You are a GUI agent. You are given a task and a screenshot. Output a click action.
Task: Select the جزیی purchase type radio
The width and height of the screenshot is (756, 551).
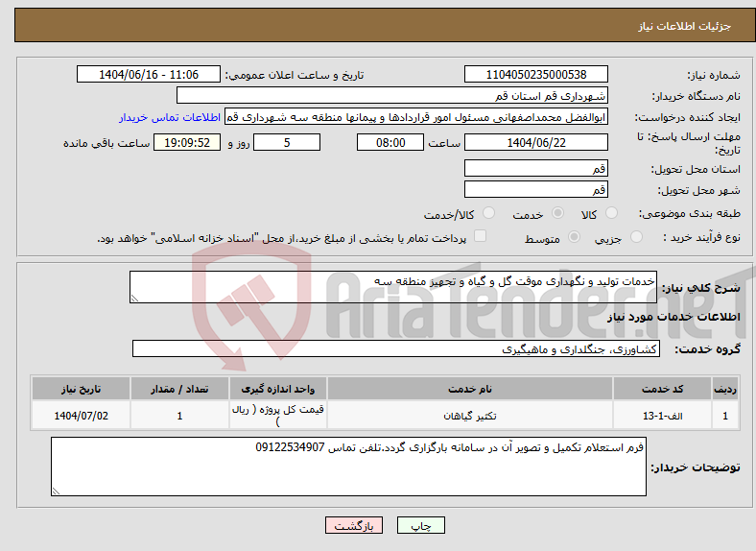tap(636, 236)
